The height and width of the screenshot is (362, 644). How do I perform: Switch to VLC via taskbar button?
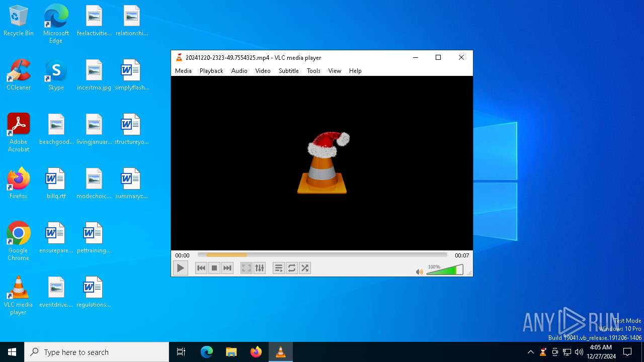pos(281,352)
